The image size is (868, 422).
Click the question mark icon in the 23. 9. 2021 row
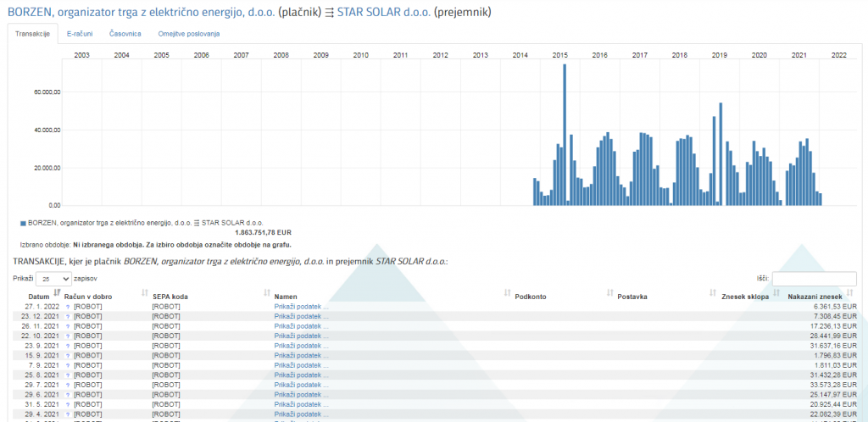tap(68, 346)
